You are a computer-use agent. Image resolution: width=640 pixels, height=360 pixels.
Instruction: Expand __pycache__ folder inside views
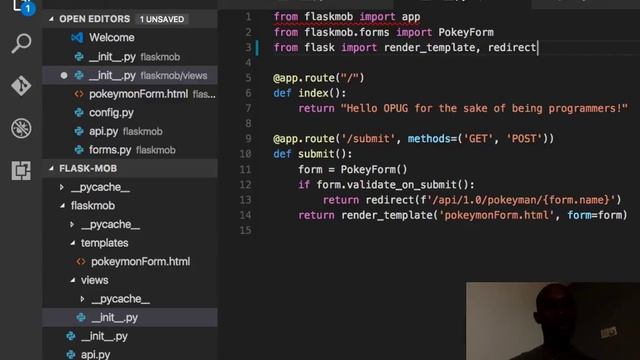[x=82, y=299]
